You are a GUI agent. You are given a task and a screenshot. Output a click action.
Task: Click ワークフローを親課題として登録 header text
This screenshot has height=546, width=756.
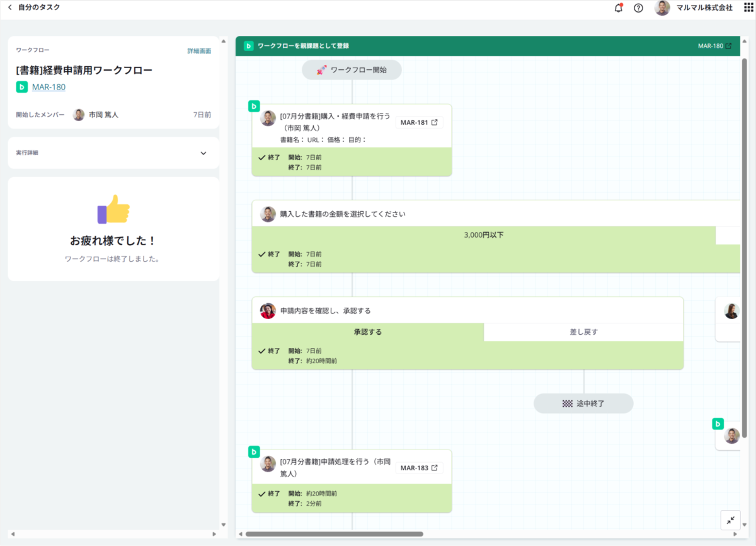(303, 46)
